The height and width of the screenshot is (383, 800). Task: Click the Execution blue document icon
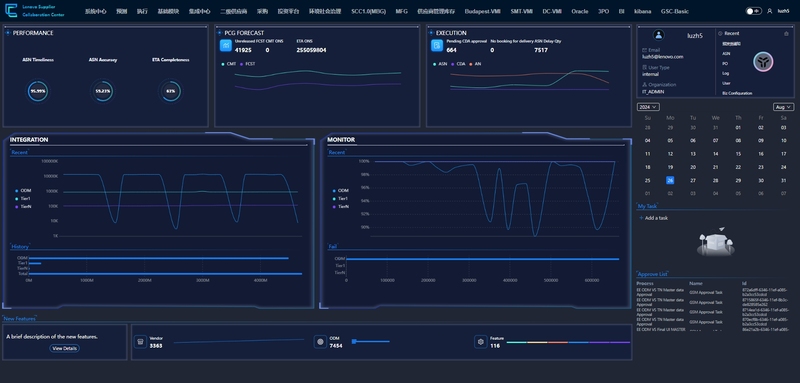437,46
